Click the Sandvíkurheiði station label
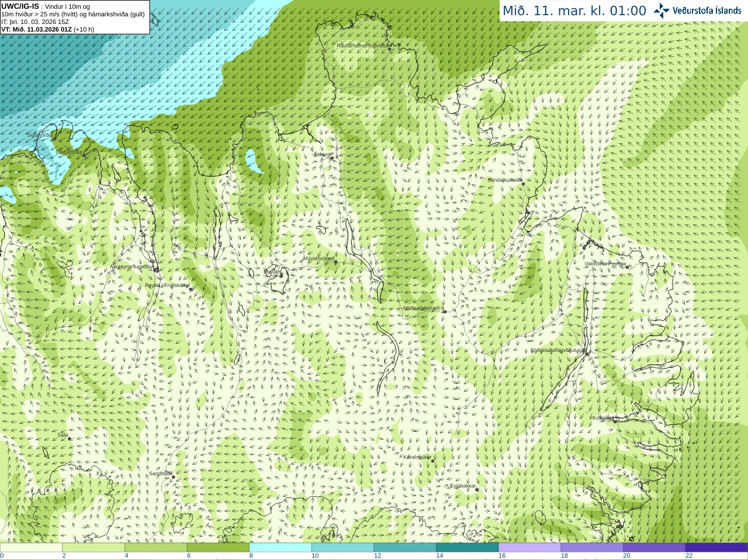 coord(505,180)
